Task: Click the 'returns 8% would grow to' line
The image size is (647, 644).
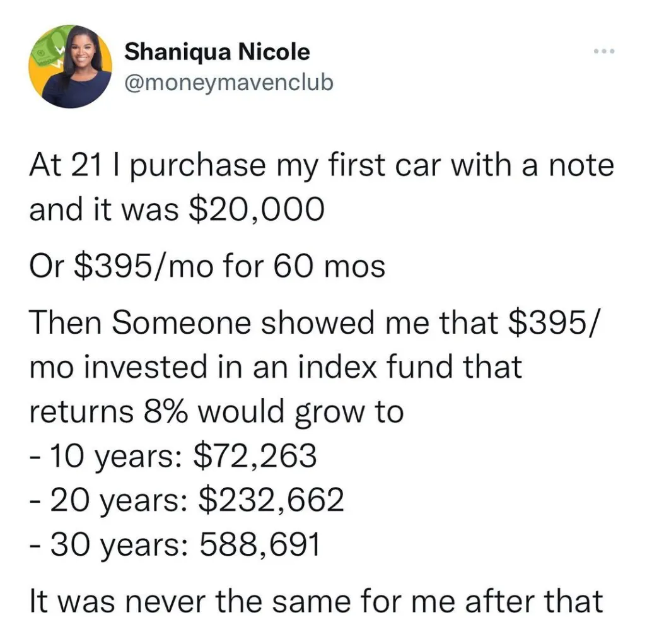Action: point(216,412)
